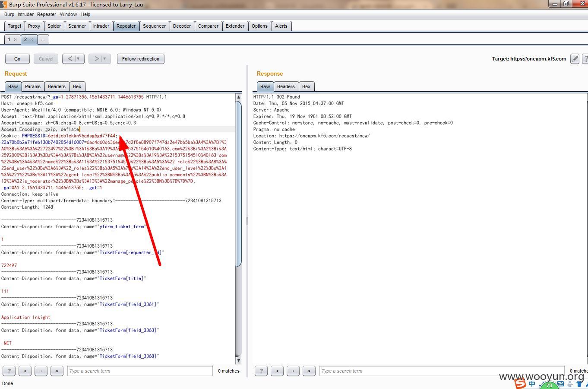Close Repeater tab 1
588x389 pixels.
click(x=15, y=39)
